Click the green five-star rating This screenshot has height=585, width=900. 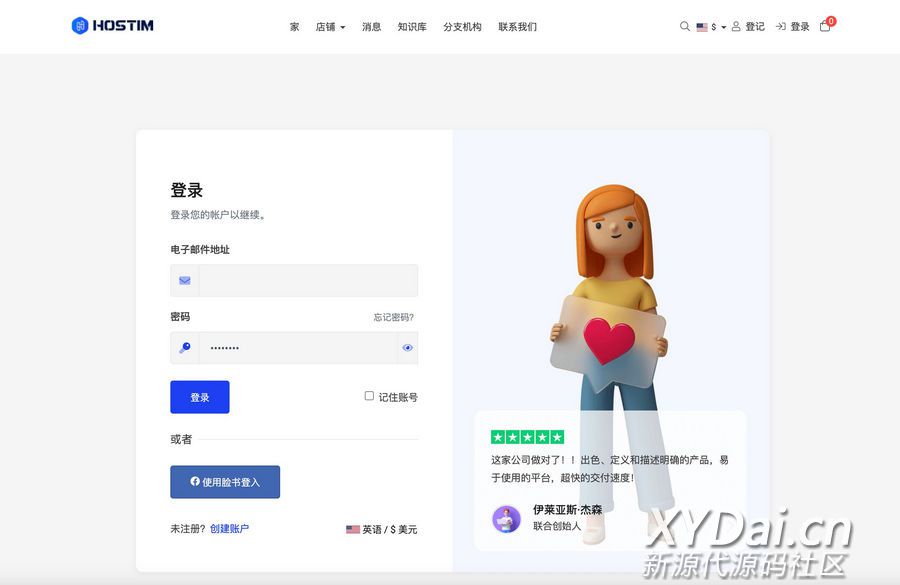click(x=527, y=437)
